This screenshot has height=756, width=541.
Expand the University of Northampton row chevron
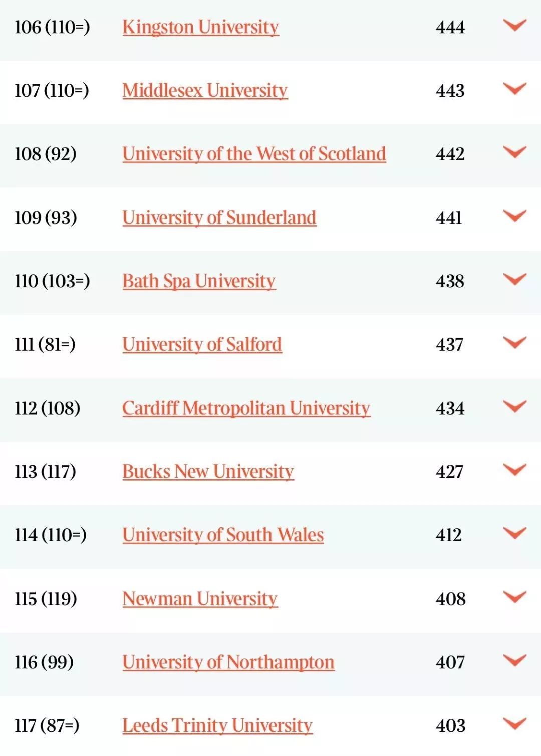click(515, 660)
